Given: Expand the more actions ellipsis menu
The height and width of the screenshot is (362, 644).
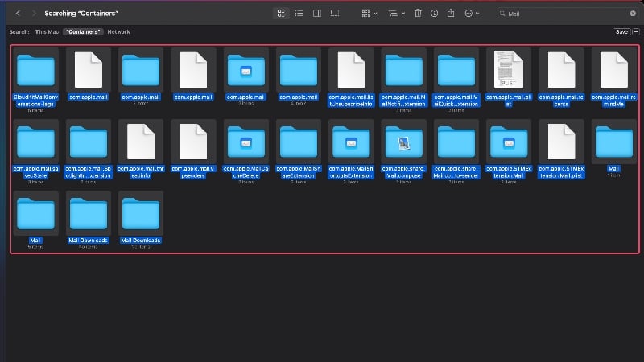Looking at the screenshot, I should pos(472,14).
